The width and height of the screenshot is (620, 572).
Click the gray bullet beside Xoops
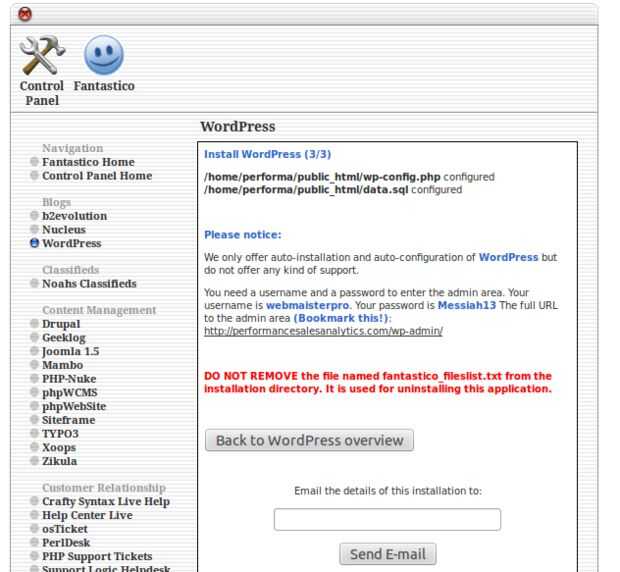[x=34, y=447]
